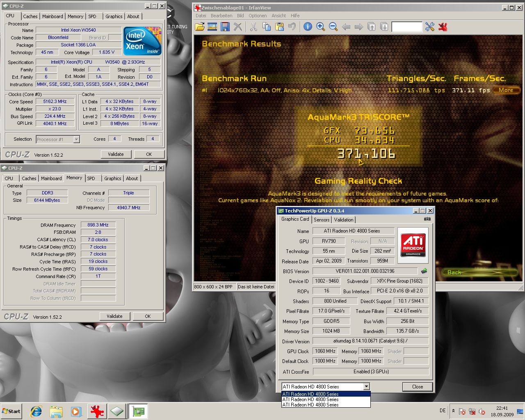This screenshot has height=420, width=525.
Task: Expand the GPU-Z card selector dropdown arrow
Action: point(366,386)
